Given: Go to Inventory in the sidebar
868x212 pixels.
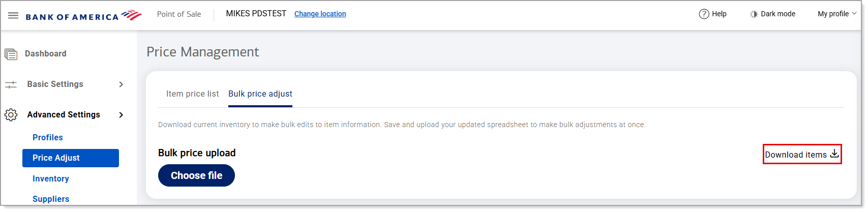Looking at the screenshot, I should pos(51,179).
